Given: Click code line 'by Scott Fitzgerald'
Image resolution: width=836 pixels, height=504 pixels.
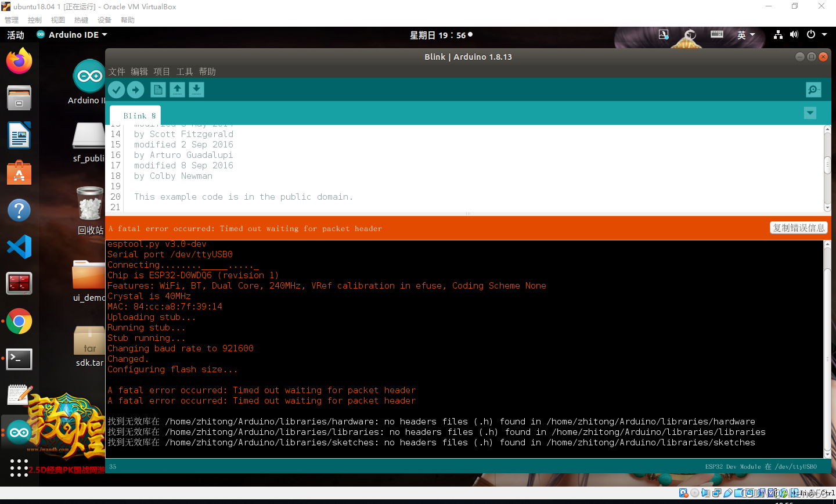Looking at the screenshot, I should coord(183,134).
